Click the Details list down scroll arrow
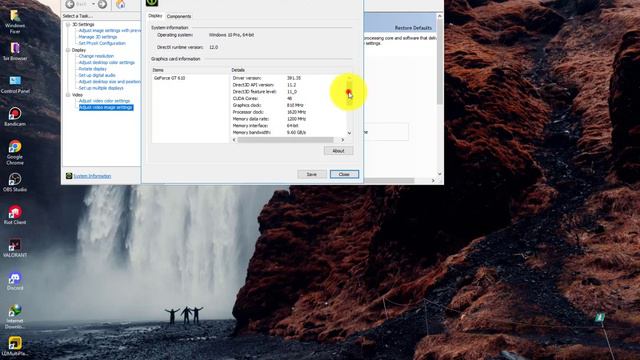The height and width of the screenshot is (360, 640). (x=349, y=133)
